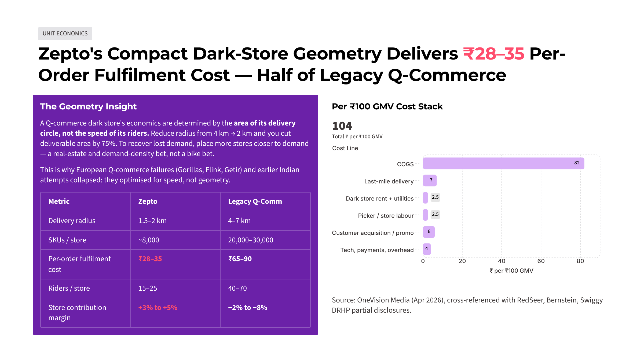Screen dimensions: 644x362
Task: Click the Dark store rent + utilities bar
Action: tap(425, 198)
